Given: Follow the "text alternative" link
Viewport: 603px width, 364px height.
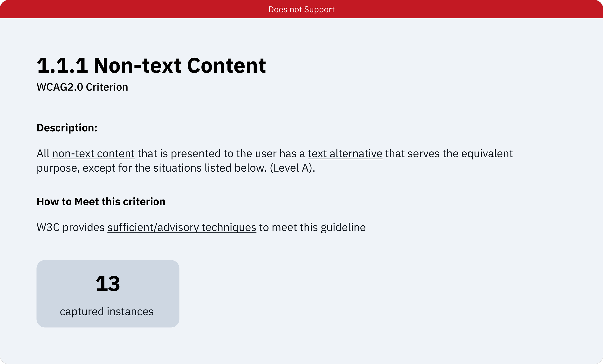Looking at the screenshot, I should (345, 154).
